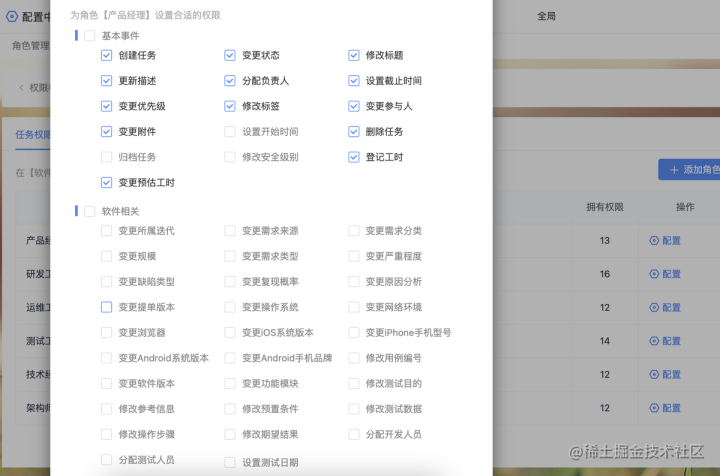720x476 pixels.
Task: Check the 变更需求类型 option
Action: point(230,256)
